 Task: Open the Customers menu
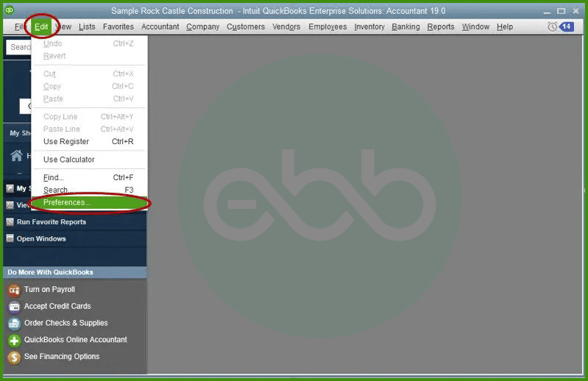click(246, 26)
